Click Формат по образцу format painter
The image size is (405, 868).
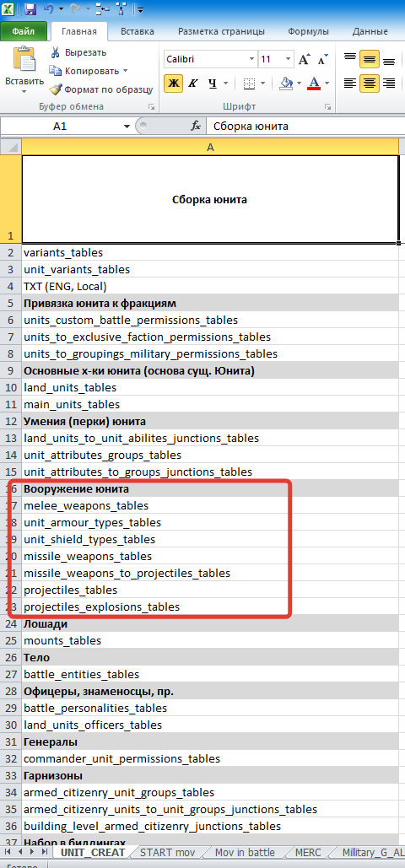tap(100, 89)
